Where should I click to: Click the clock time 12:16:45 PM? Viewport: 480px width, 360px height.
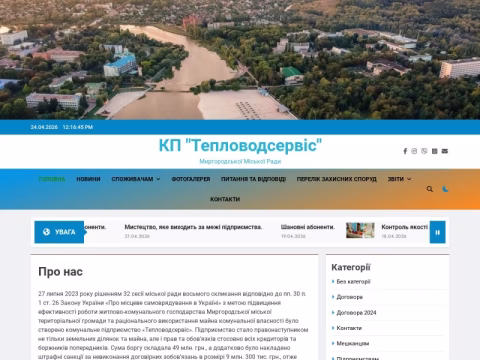tap(78, 127)
